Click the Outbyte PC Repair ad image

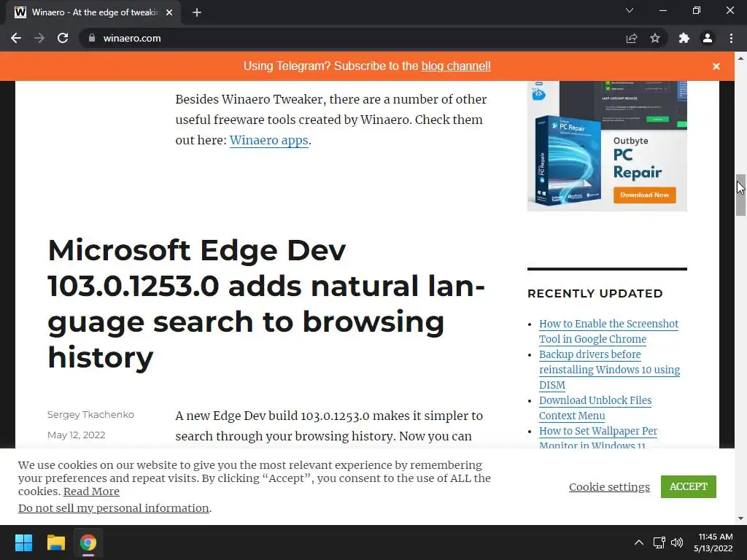point(607,146)
